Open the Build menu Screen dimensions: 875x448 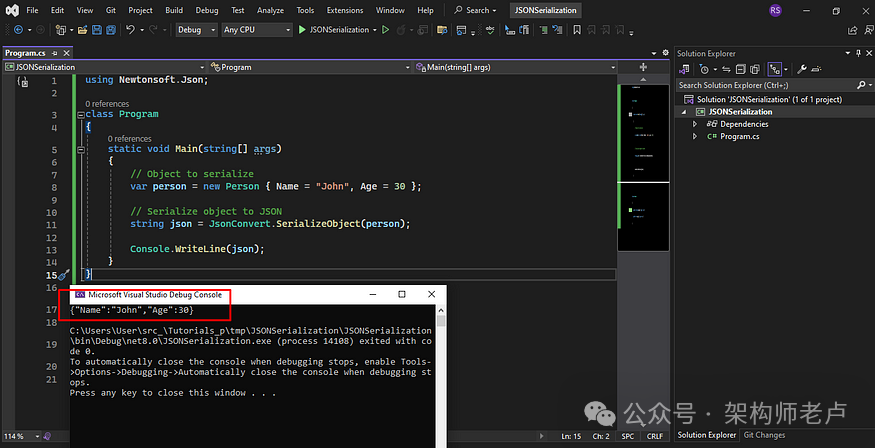(174, 10)
